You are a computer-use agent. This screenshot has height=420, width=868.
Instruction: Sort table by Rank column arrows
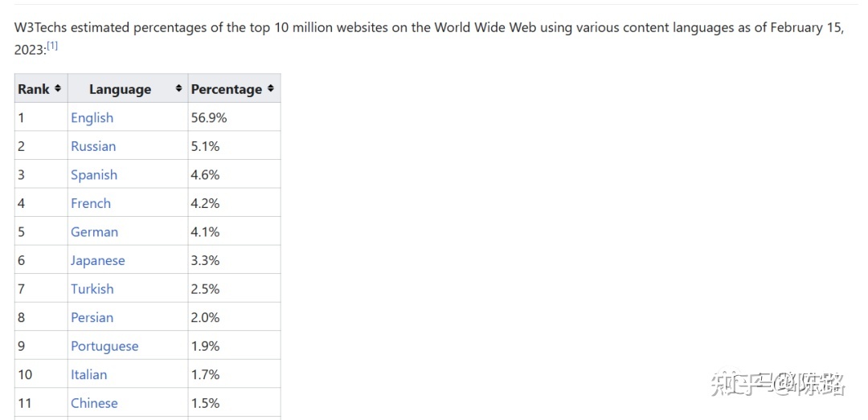pos(58,88)
